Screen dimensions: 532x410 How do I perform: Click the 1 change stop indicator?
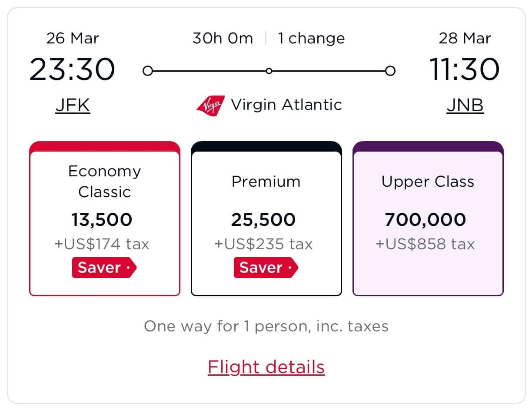click(311, 39)
